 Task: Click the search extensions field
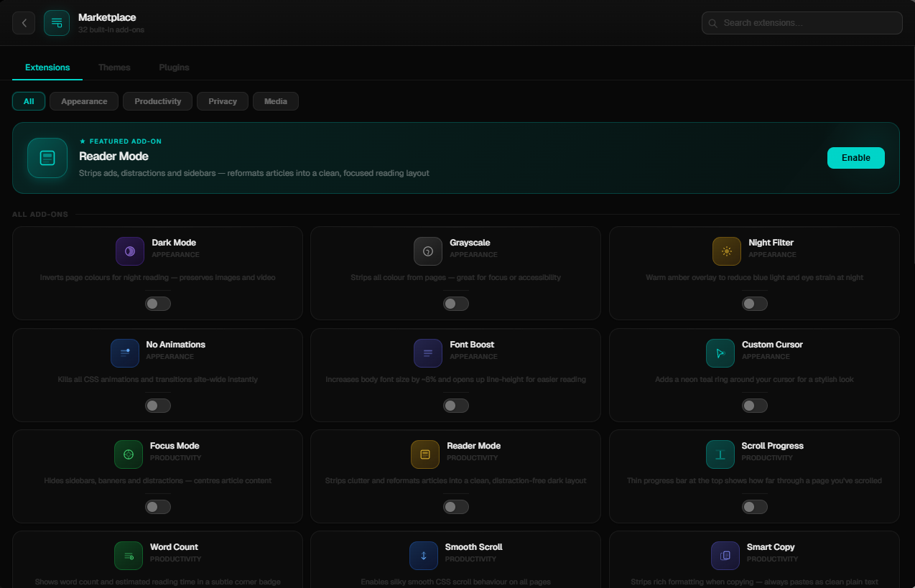coord(802,22)
